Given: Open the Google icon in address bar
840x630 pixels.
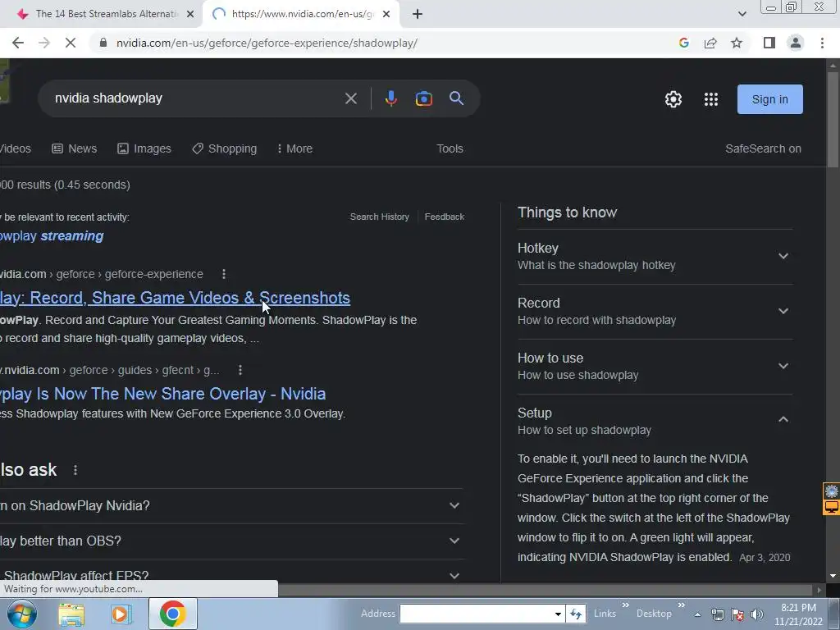Looking at the screenshot, I should pyautogui.click(x=683, y=43).
